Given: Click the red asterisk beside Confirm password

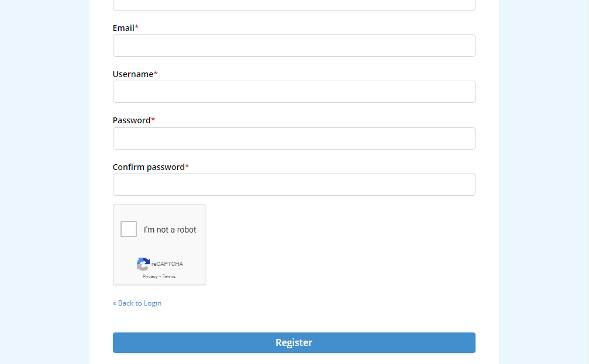Looking at the screenshot, I should tap(187, 167).
